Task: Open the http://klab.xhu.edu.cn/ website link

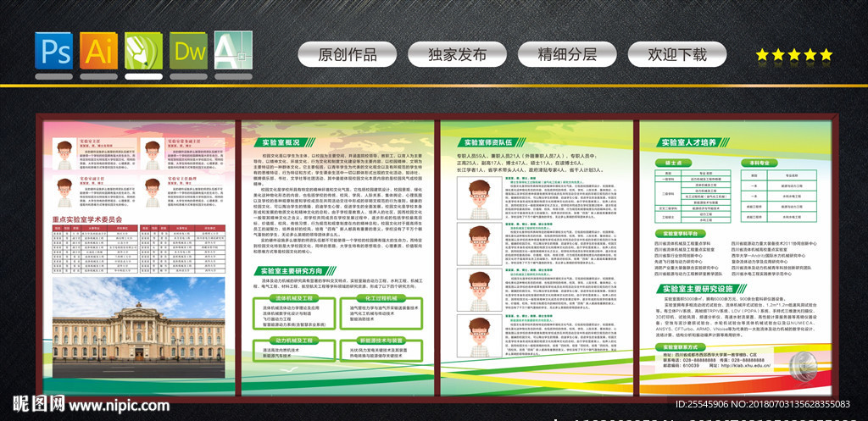Action: click(744, 366)
